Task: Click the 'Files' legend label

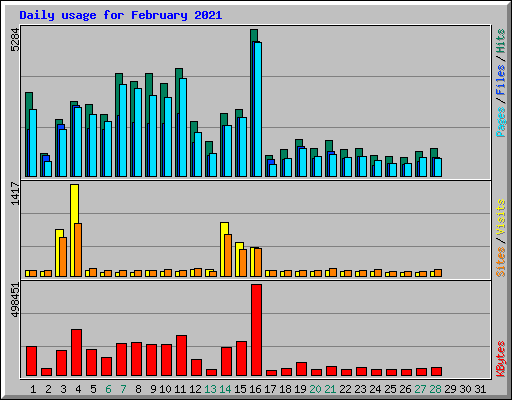Action: [x=500, y=80]
